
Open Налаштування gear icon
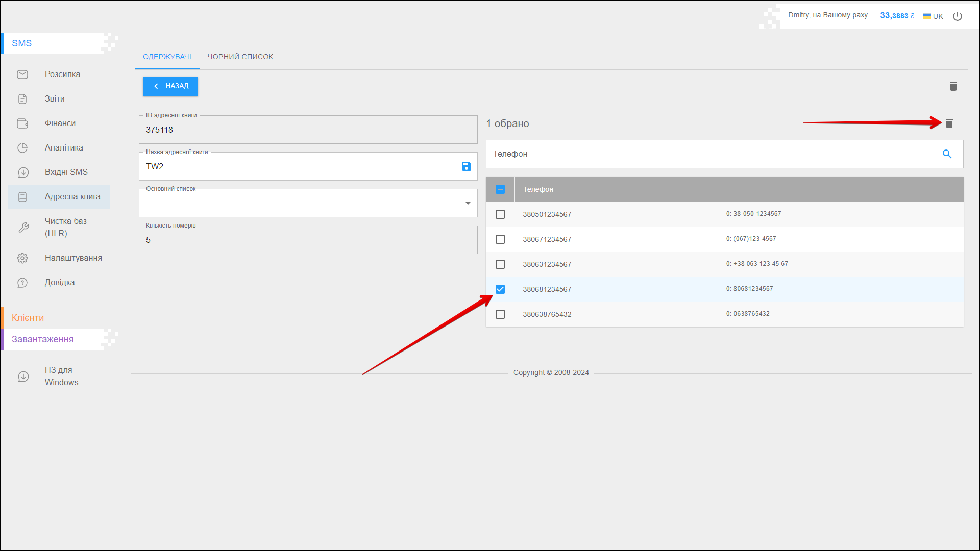22,258
